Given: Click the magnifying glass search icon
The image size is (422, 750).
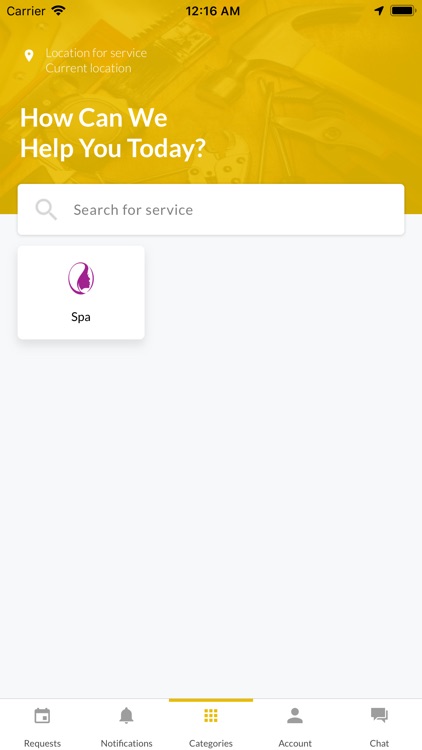Looking at the screenshot, I should pyautogui.click(x=46, y=210).
